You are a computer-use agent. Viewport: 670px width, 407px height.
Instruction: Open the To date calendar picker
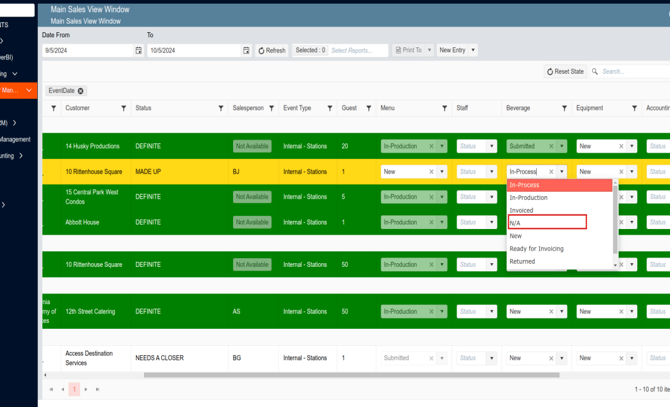(x=246, y=50)
